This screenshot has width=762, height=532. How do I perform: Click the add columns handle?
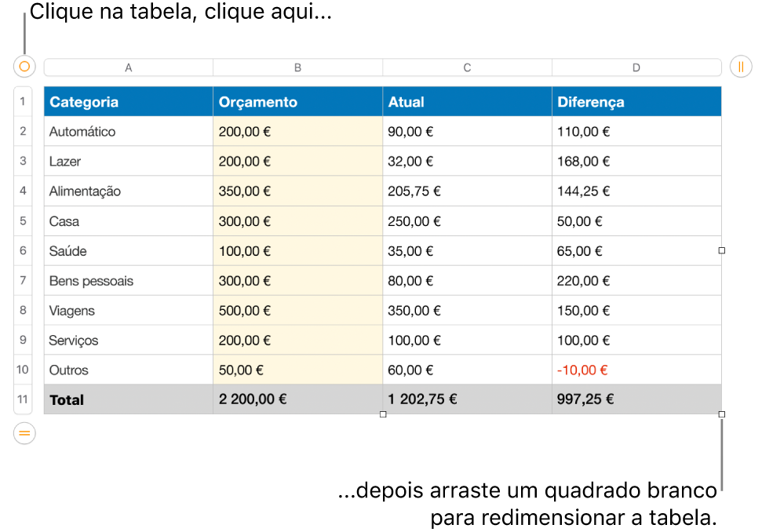point(741,67)
